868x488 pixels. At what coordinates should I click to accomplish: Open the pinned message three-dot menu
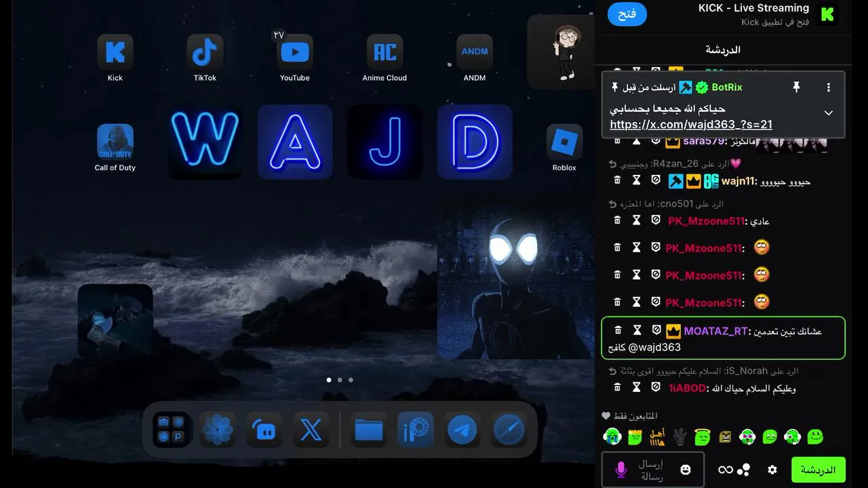click(828, 87)
